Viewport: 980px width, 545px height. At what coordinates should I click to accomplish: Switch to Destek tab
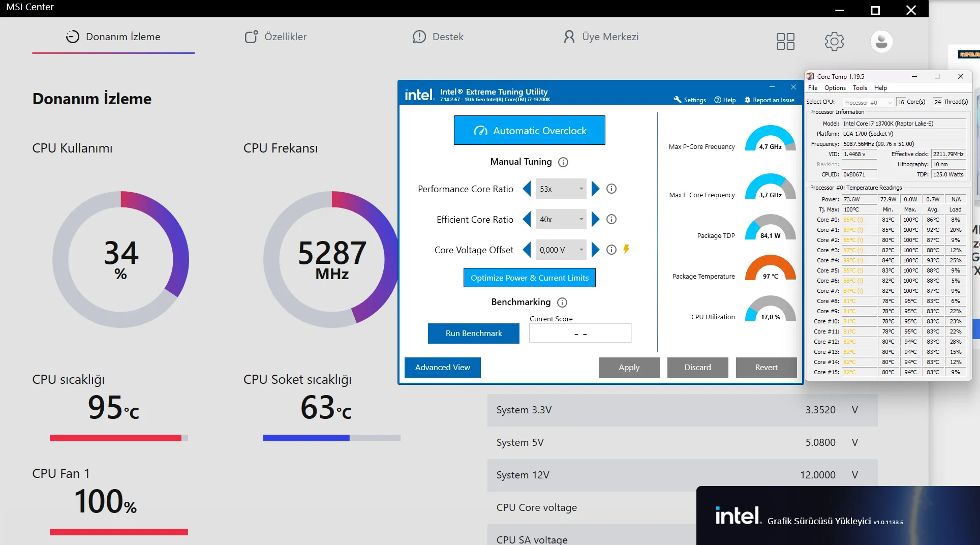[438, 37]
